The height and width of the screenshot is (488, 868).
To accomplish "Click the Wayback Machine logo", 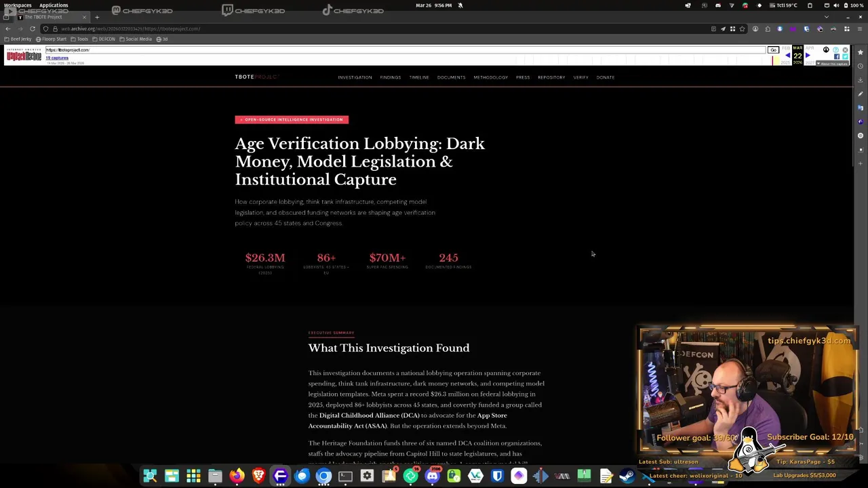I will tap(24, 56).
